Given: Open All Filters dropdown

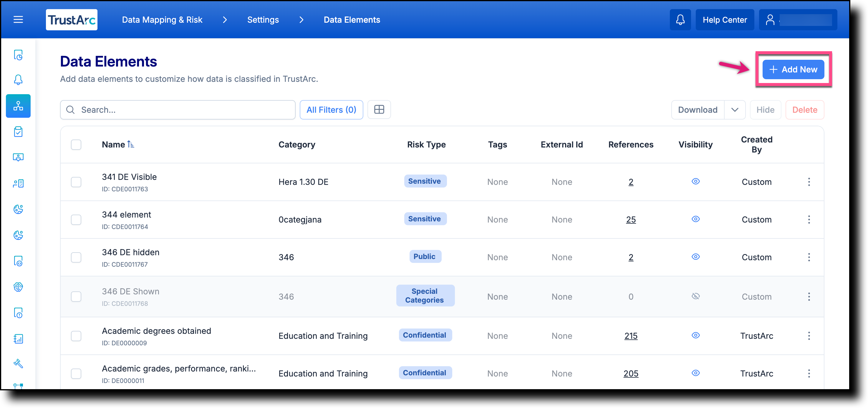Looking at the screenshot, I should point(331,110).
